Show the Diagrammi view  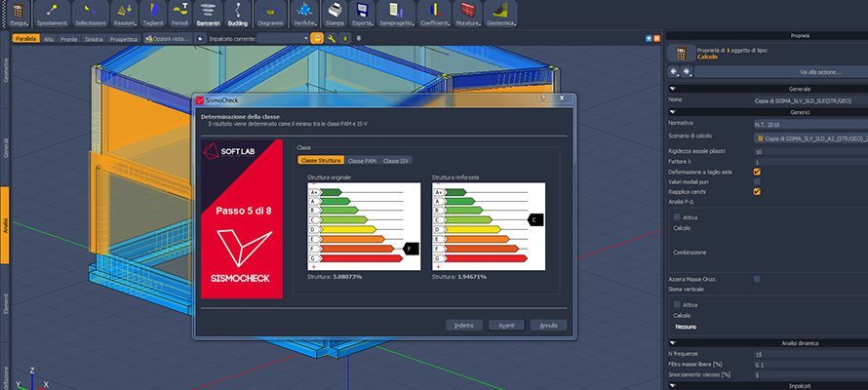[270, 14]
